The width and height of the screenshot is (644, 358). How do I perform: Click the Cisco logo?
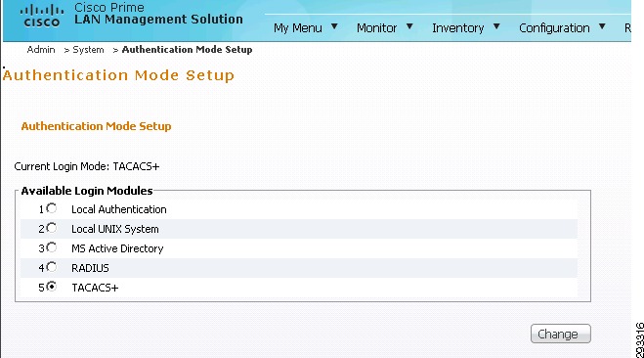[x=42, y=16]
